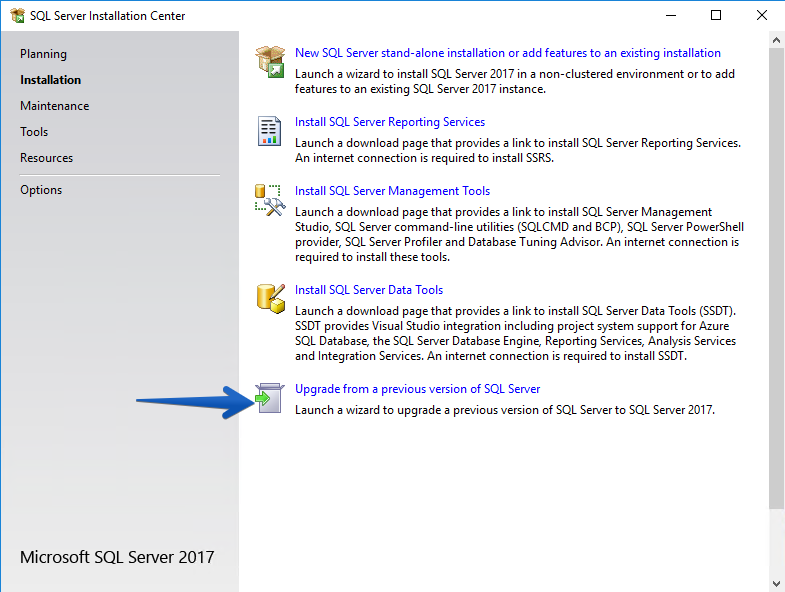785x592 pixels.
Task: Click the Management Tools hammer and wrench icon
Action: (x=270, y=200)
